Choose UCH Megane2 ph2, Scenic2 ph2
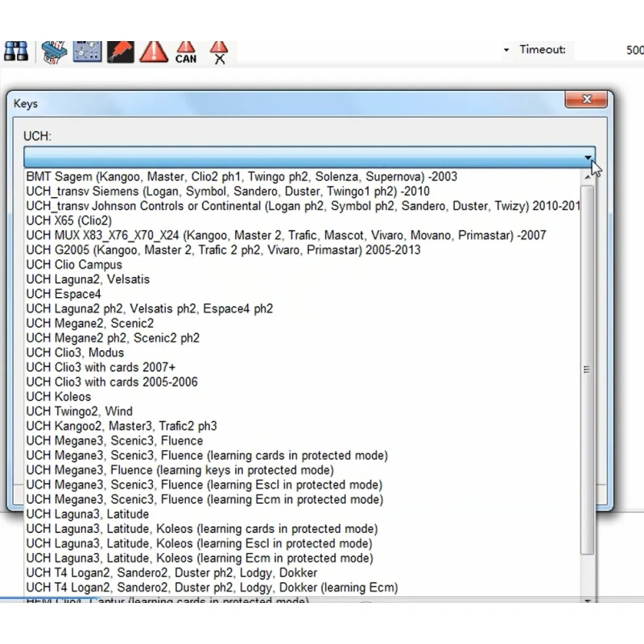Screen dimensions: 644x644 click(x=303, y=338)
